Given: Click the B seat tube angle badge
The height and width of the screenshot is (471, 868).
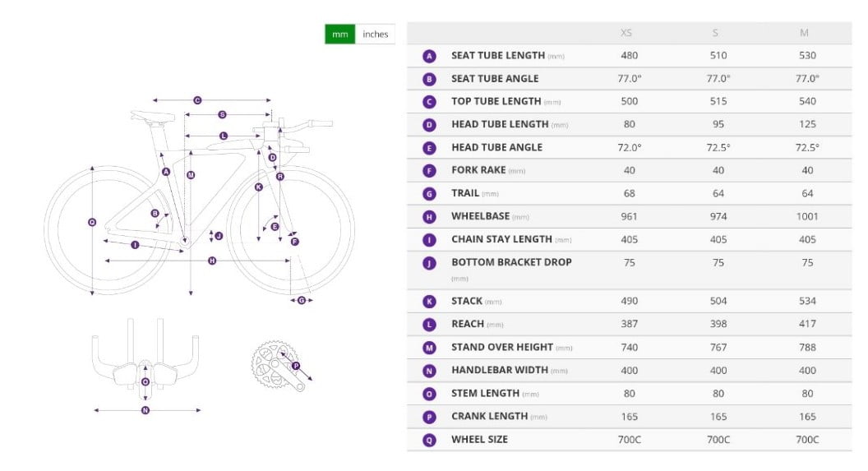Looking at the screenshot, I should tap(429, 79).
